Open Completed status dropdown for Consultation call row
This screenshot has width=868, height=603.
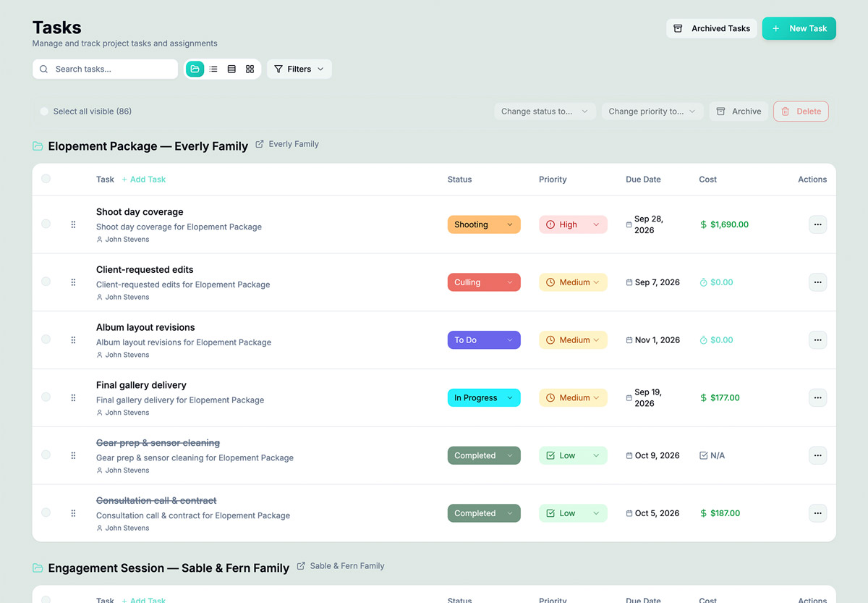[484, 513]
